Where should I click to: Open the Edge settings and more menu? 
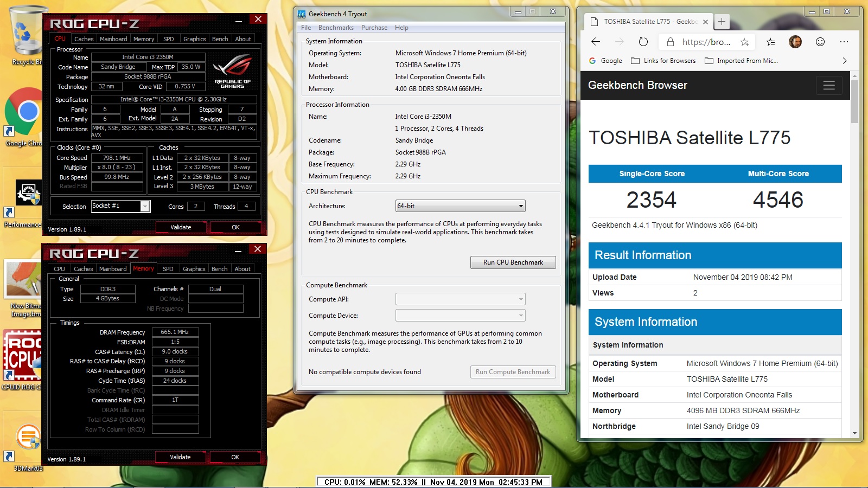point(844,42)
